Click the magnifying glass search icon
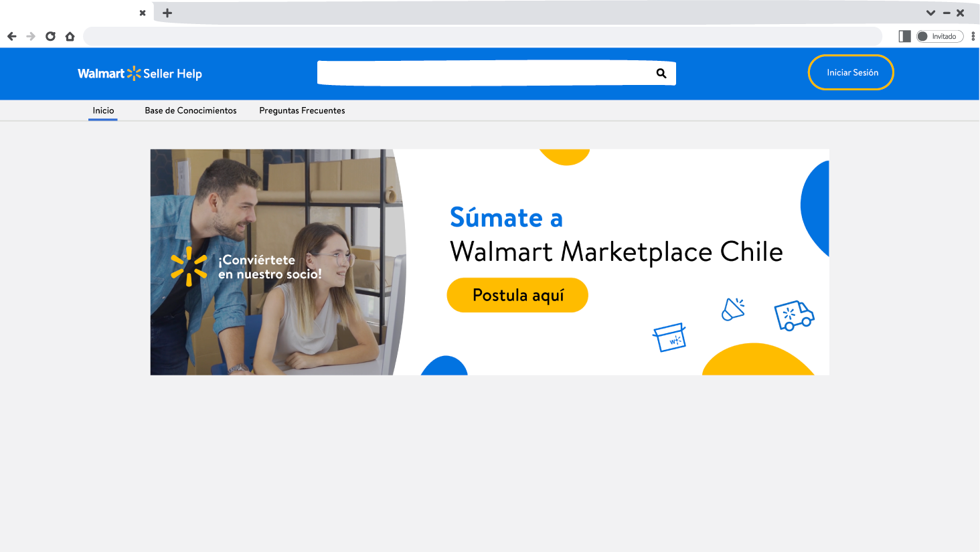Screen dimensions: 980x552 tap(661, 74)
